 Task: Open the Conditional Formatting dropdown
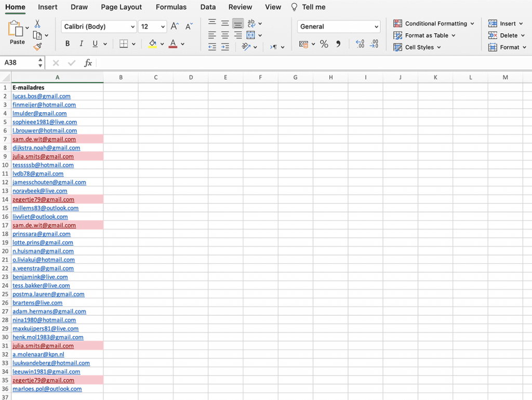pos(434,23)
